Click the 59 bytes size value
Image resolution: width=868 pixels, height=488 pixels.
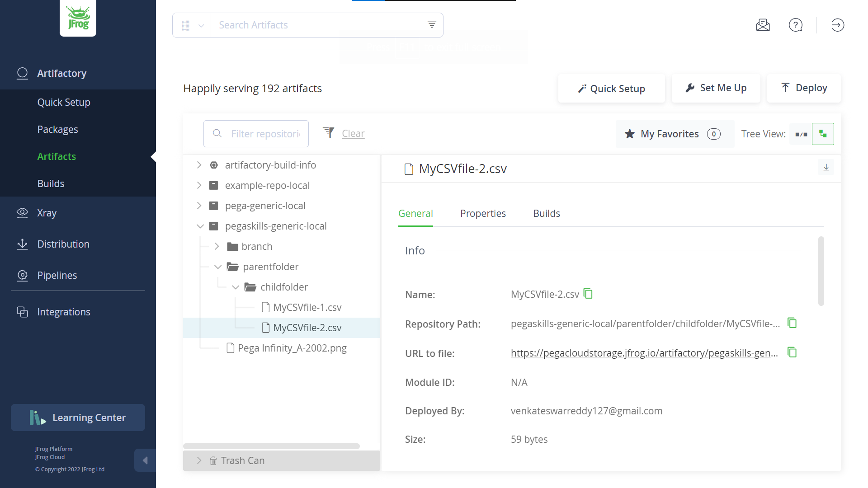point(529,440)
